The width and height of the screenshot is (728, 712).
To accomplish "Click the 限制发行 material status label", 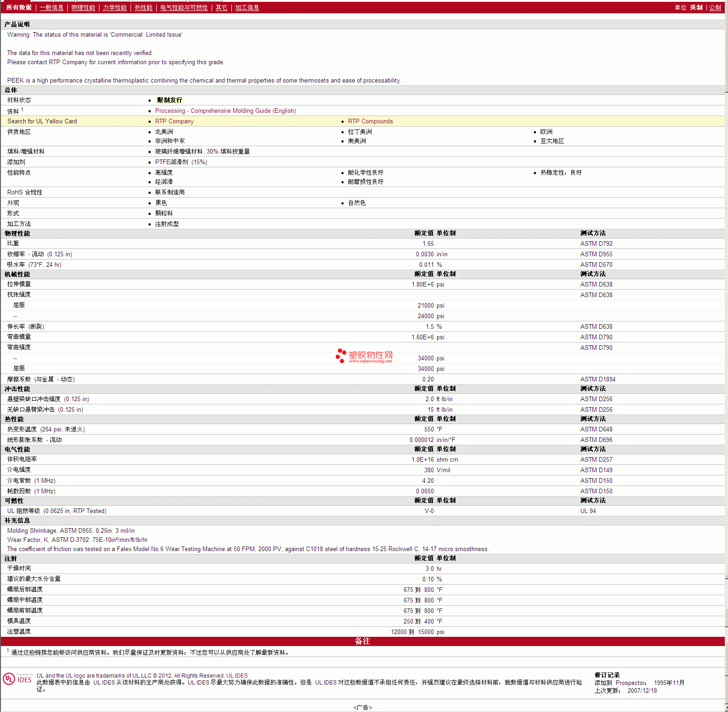I will pyautogui.click(x=170, y=100).
